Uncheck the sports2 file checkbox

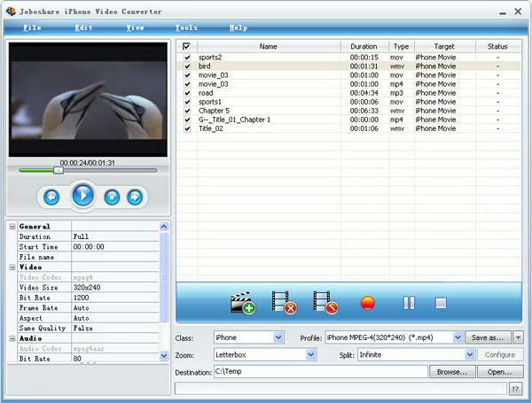187,58
